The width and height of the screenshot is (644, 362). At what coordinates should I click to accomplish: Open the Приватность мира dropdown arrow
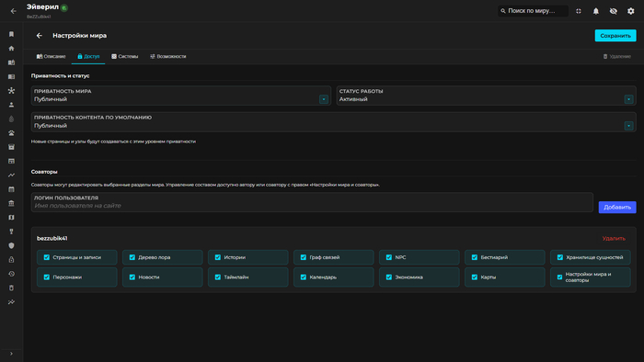(x=324, y=99)
